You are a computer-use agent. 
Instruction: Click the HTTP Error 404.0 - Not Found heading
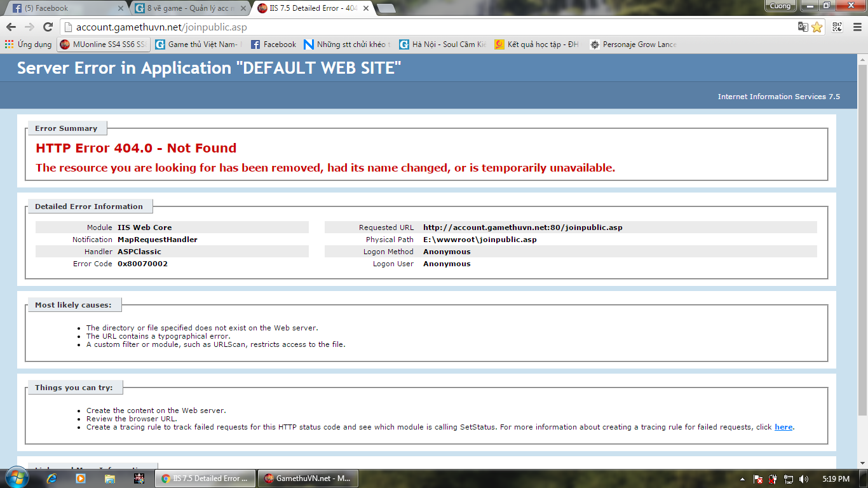[x=136, y=148]
